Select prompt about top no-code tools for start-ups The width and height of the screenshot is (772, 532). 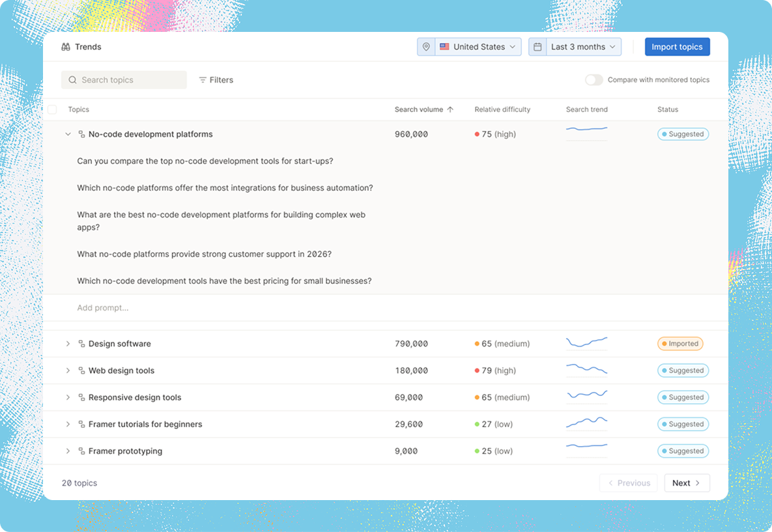click(x=205, y=161)
